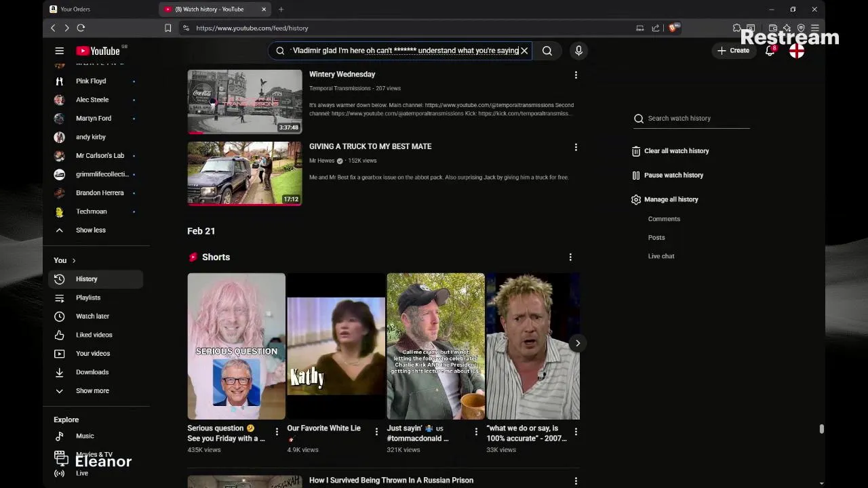Open the account avatar menu

click(x=797, y=51)
